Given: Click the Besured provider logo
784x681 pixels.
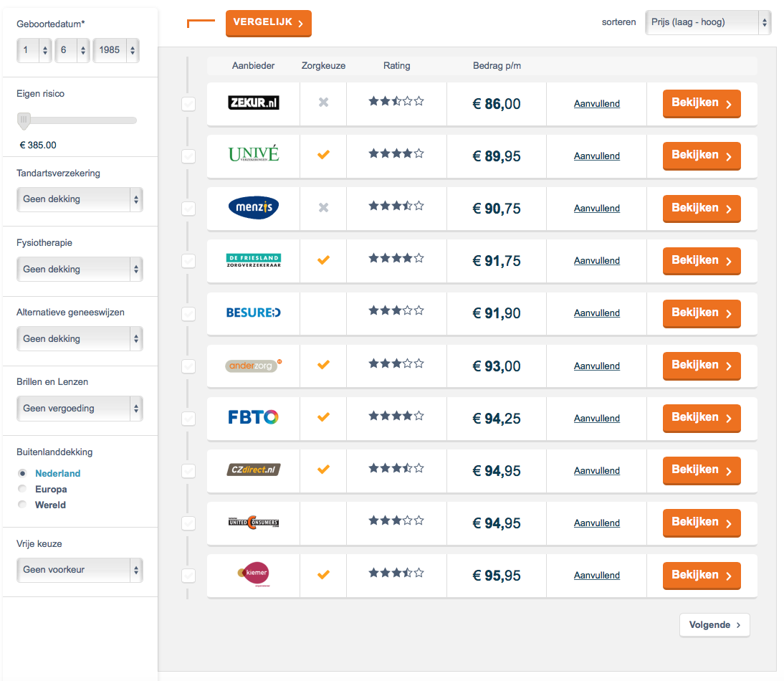Looking at the screenshot, I should 254,313.
